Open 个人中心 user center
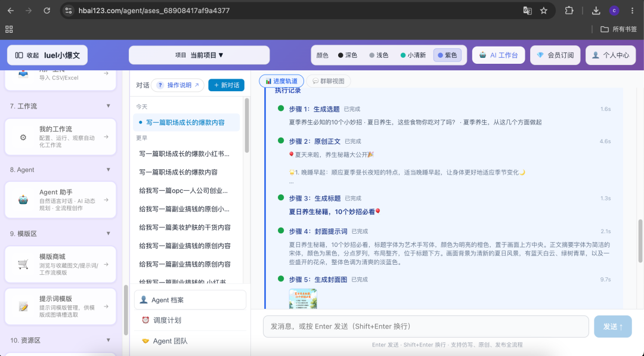This screenshot has width=644, height=356. pyautogui.click(x=611, y=55)
